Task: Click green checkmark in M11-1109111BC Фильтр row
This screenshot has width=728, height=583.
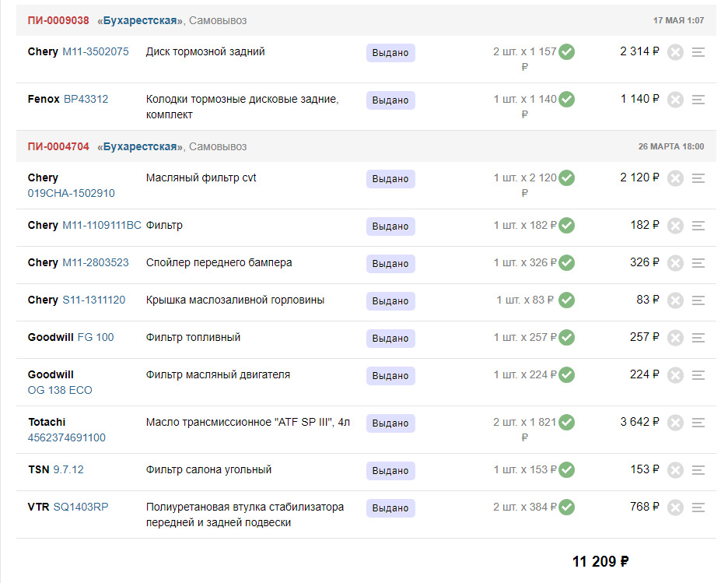Action: (566, 225)
